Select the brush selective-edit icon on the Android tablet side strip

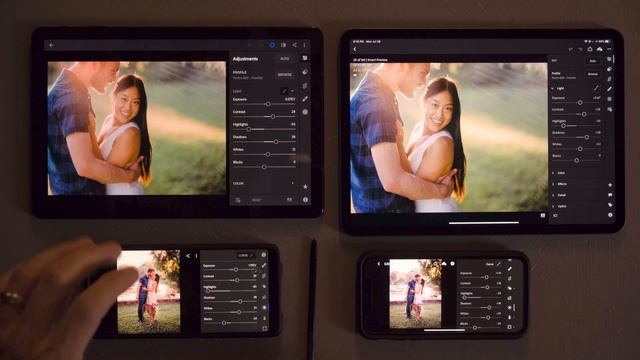pyautogui.click(x=305, y=99)
